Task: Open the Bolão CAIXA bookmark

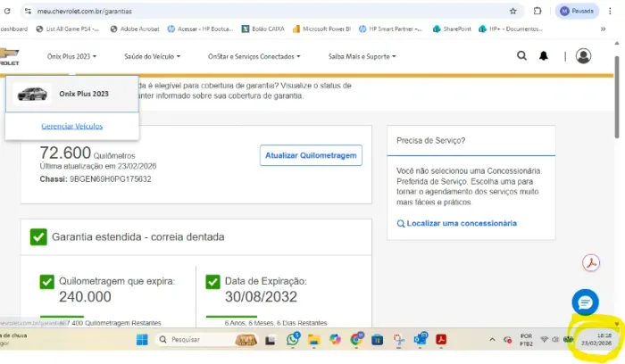Action: [263, 29]
